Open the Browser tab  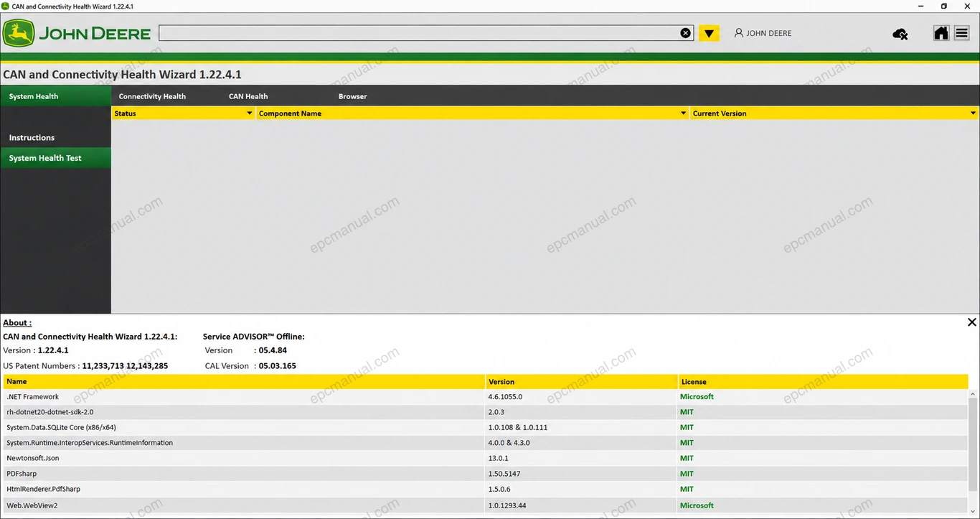pyautogui.click(x=353, y=96)
